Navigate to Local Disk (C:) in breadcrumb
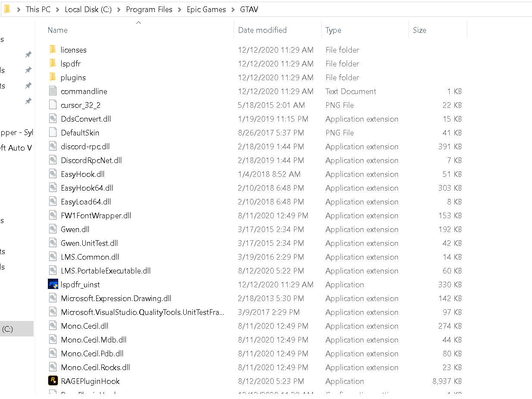 pyautogui.click(x=88, y=9)
